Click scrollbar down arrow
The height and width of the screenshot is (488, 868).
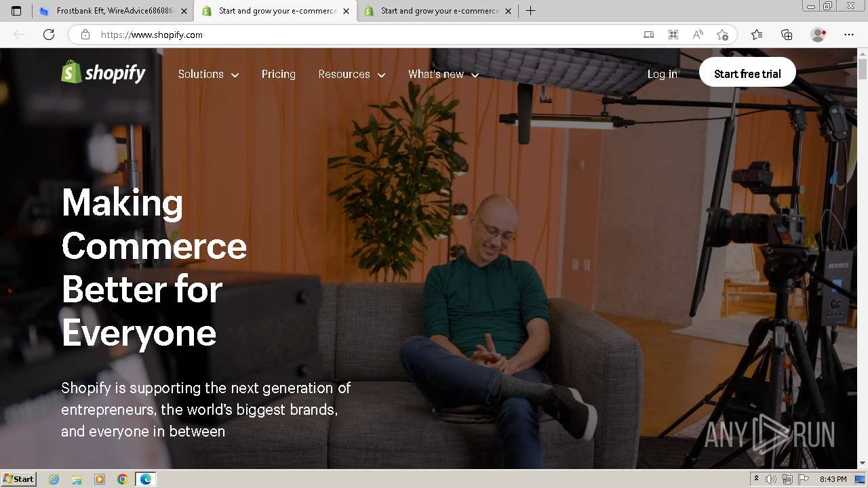pos(863,463)
